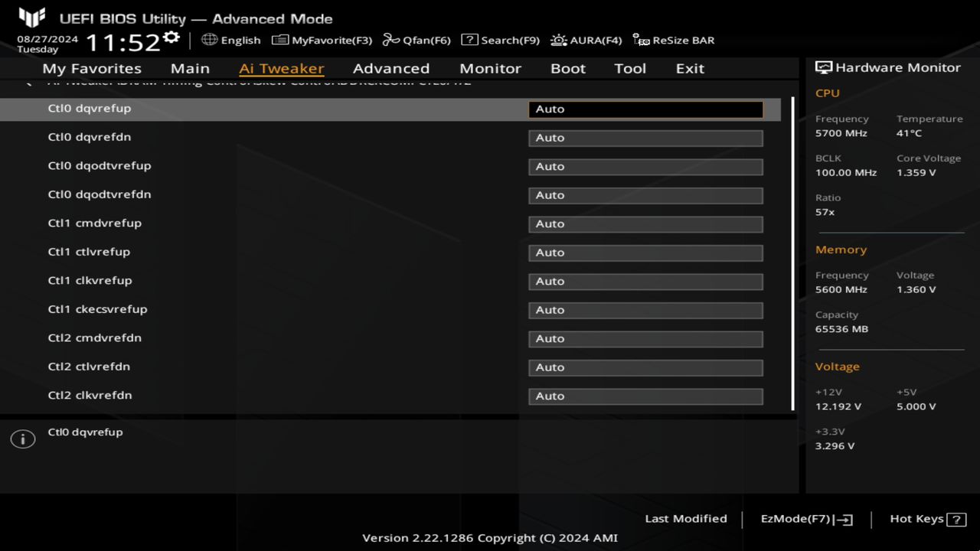The image size is (980, 551).
Task: Switch to EzMode(F7)
Action: coord(806,519)
